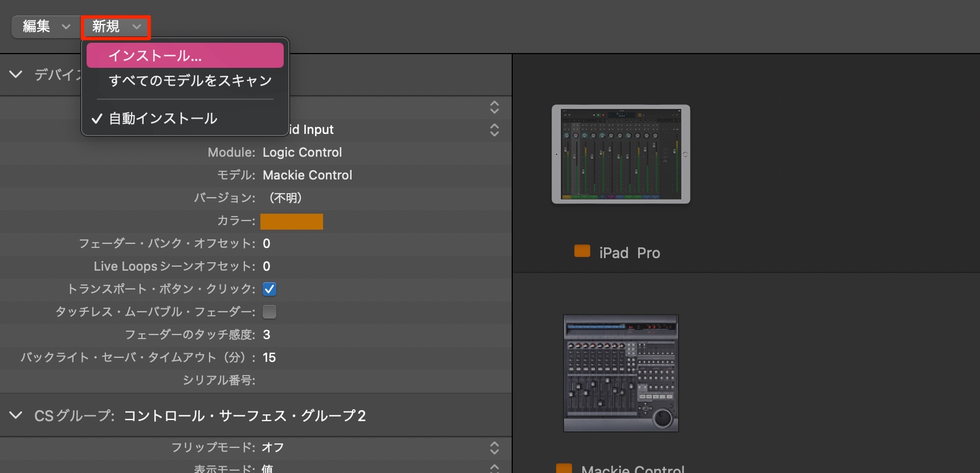Click the フェーダーのタッチ感度 value 3

tap(267, 335)
